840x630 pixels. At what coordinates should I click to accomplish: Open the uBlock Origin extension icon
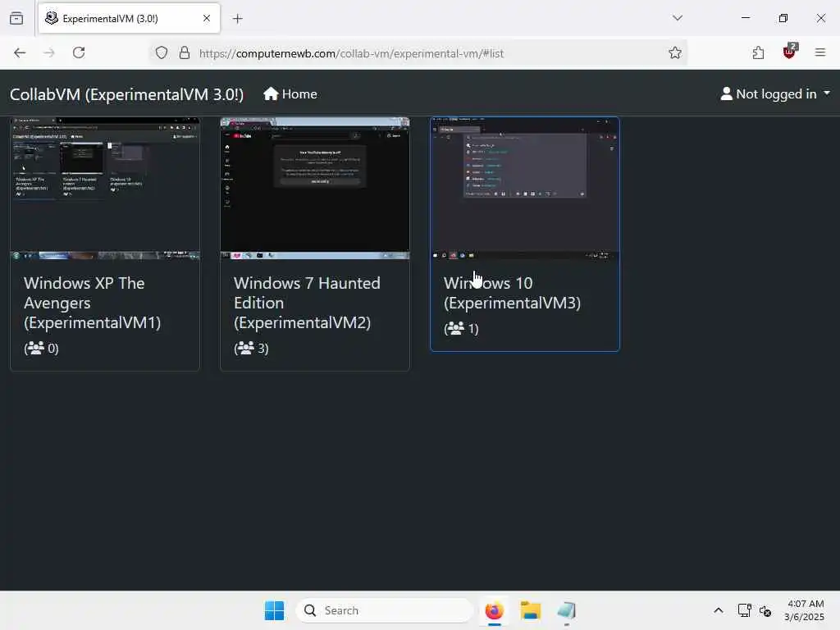click(x=790, y=52)
